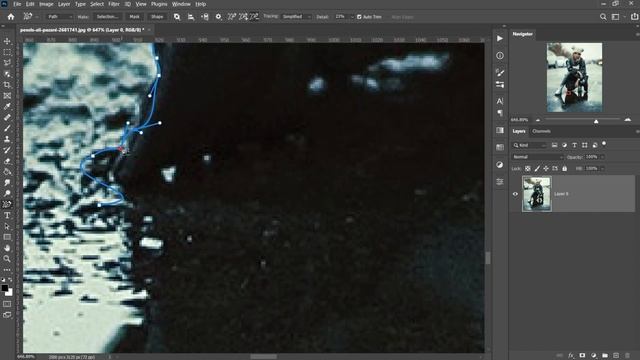
Task: Select the Crop tool
Action: point(7,85)
